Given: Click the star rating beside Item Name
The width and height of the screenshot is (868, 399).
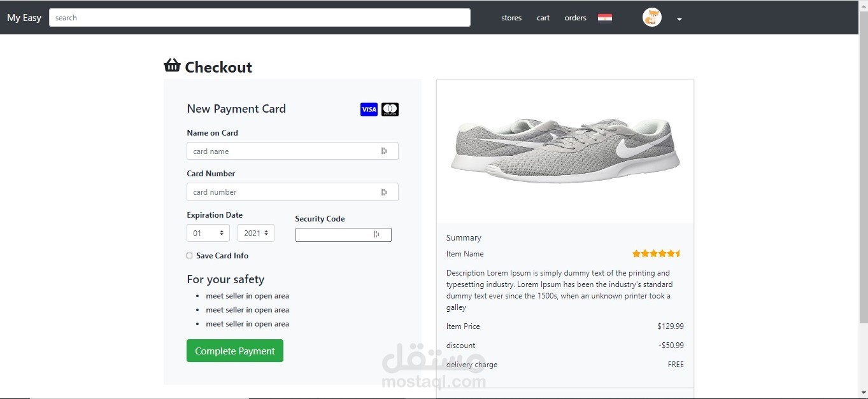Looking at the screenshot, I should coord(657,254).
